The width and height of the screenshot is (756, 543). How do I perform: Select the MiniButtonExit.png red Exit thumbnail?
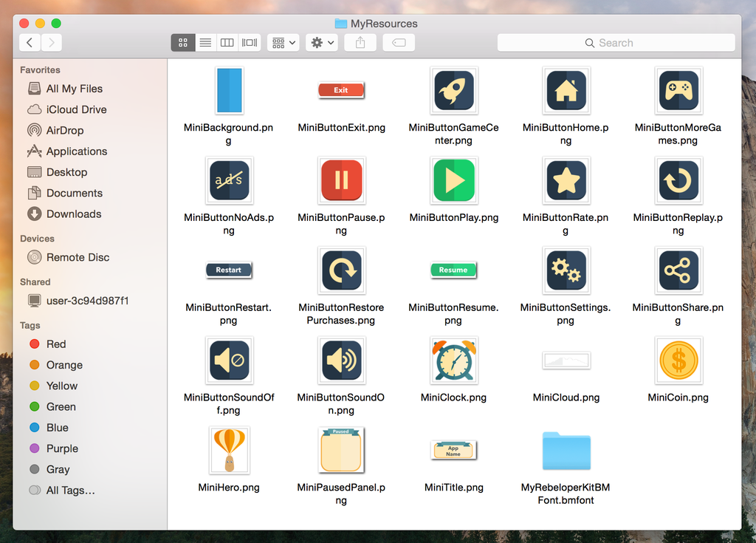tap(341, 90)
